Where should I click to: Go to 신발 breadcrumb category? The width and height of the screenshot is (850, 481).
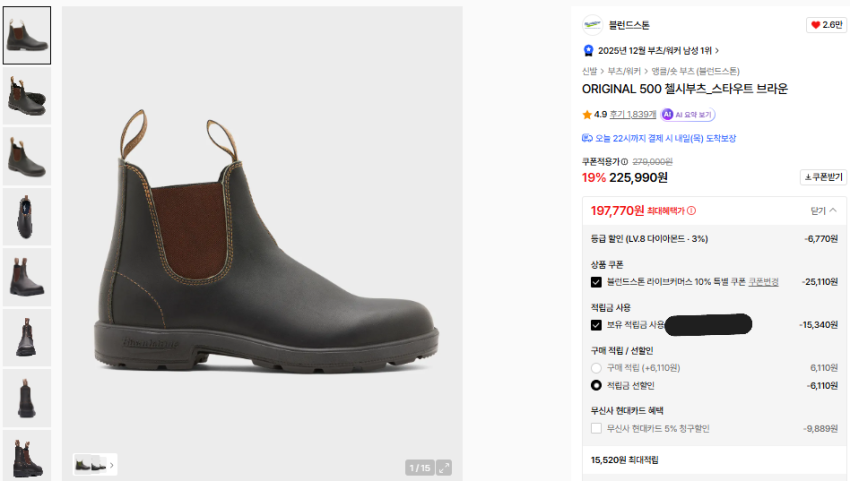589,71
